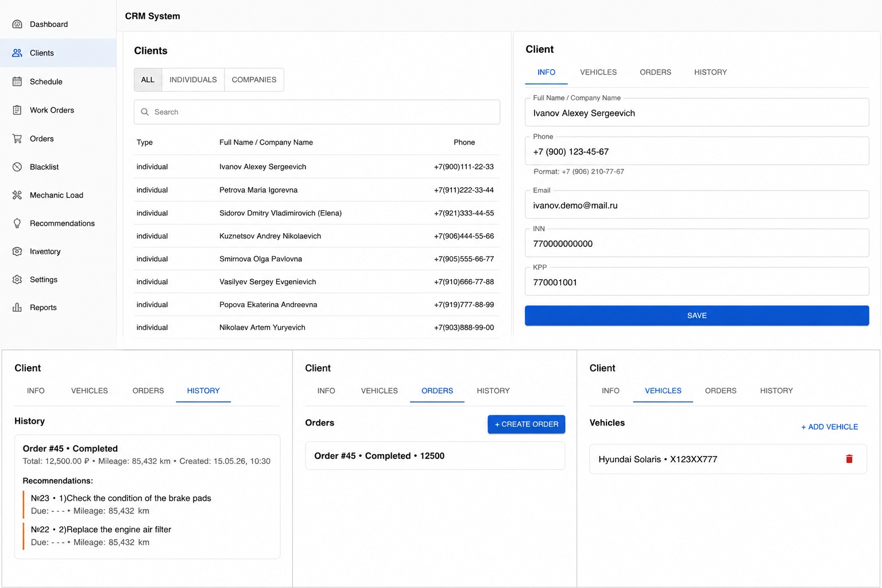Click + CREATE ORDER button

pos(527,424)
